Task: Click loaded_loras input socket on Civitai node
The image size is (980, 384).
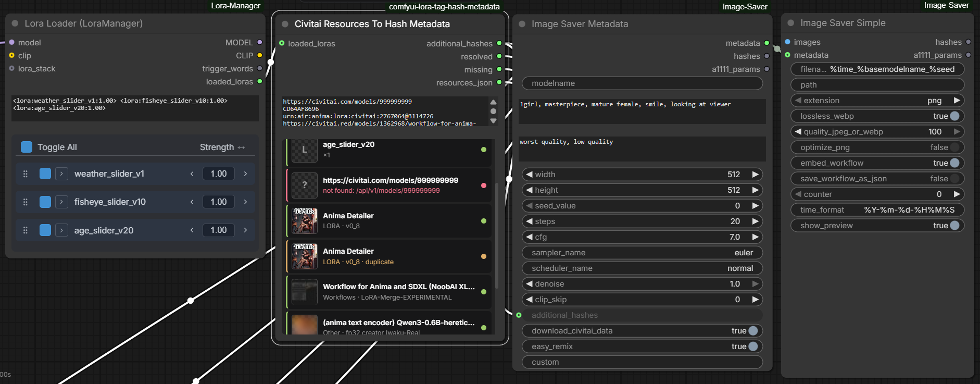Action: pos(282,43)
